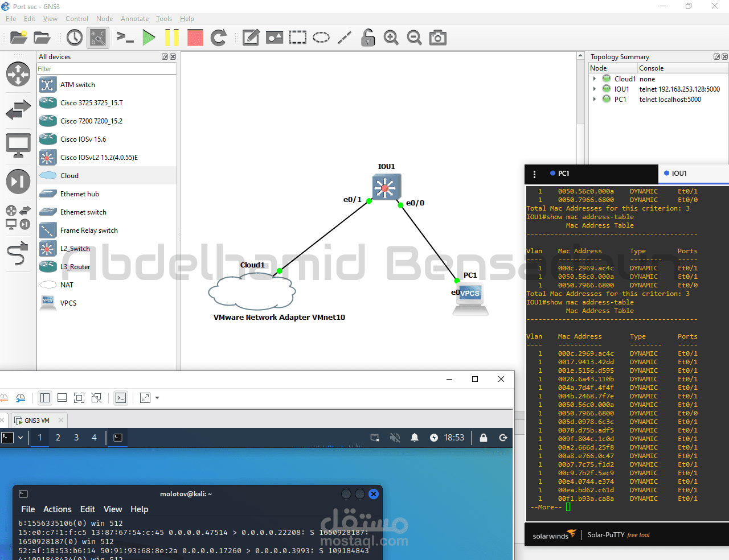Click the Zoom out magnifier
The height and width of the screenshot is (560, 729).
click(414, 38)
